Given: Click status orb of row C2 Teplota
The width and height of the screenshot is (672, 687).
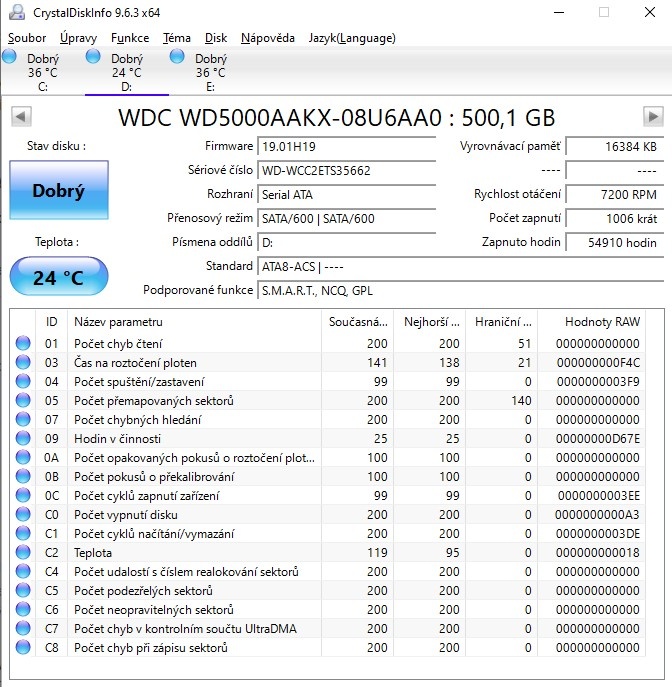Looking at the screenshot, I should point(23,552).
